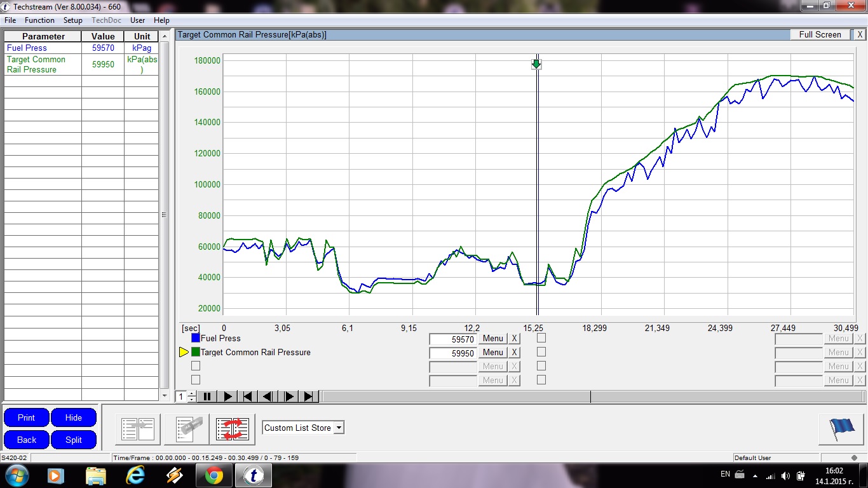Click the blue Split button
This screenshot has width=868, height=488.
pyautogui.click(x=74, y=440)
